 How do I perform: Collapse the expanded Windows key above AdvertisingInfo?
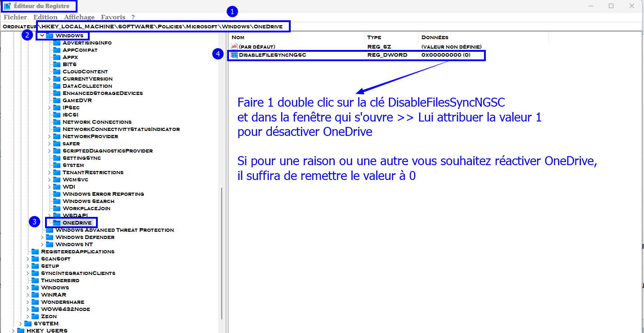[42, 36]
